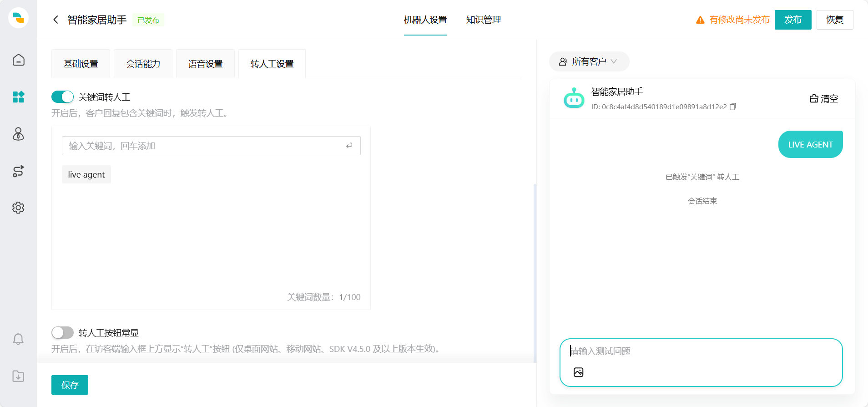Switch to the 机器人设置 tab

click(x=425, y=20)
